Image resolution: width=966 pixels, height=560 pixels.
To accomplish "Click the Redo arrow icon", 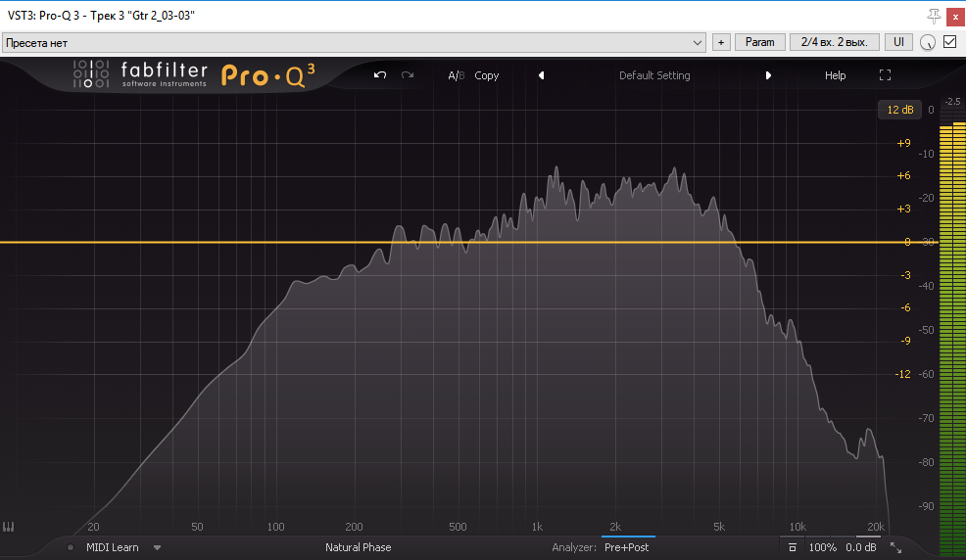I will 408,75.
